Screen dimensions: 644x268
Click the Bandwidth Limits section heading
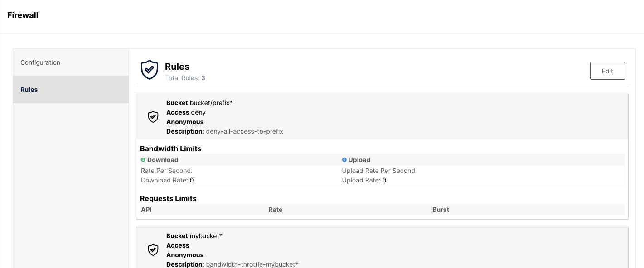(171, 148)
